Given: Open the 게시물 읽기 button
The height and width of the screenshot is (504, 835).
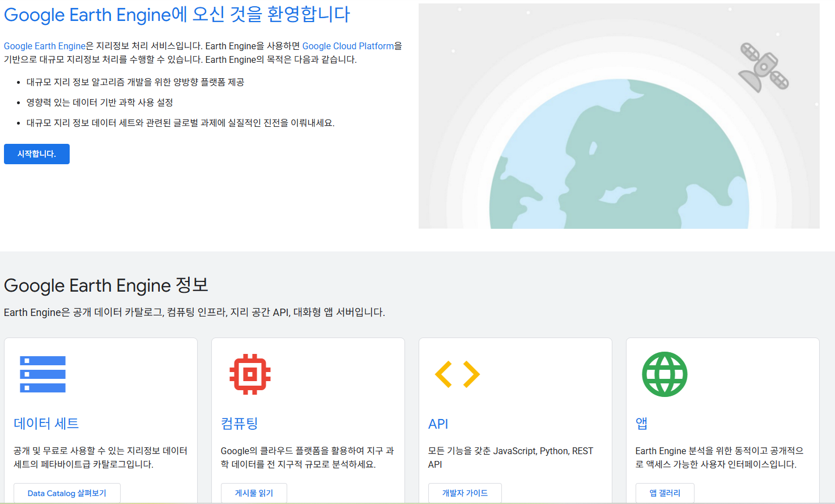Looking at the screenshot, I should tap(254, 493).
